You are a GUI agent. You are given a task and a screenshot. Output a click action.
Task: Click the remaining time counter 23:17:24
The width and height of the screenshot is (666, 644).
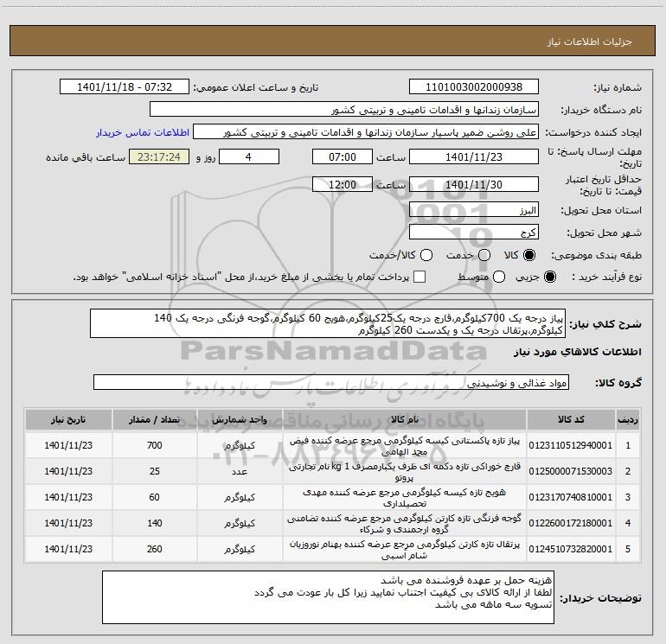(x=159, y=156)
